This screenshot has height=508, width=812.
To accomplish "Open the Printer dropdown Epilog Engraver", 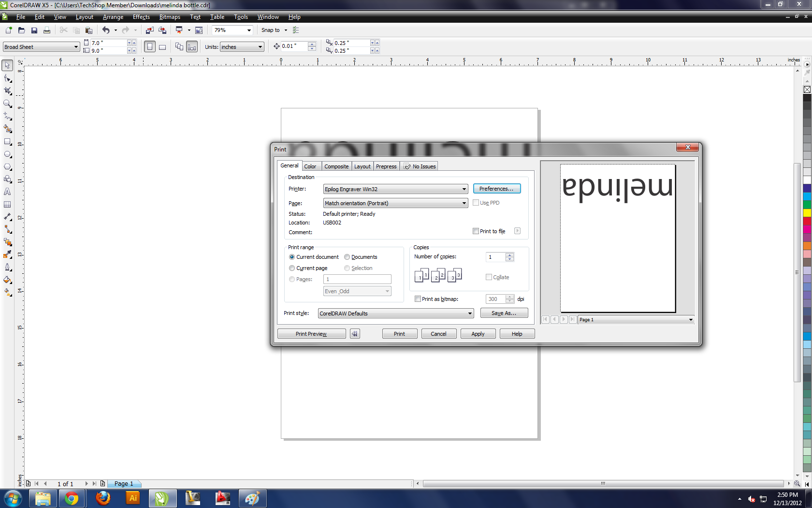I will [395, 189].
